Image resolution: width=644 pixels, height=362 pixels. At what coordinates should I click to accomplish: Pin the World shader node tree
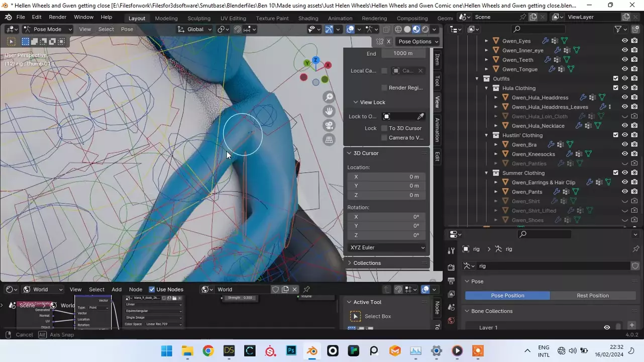(x=306, y=290)
